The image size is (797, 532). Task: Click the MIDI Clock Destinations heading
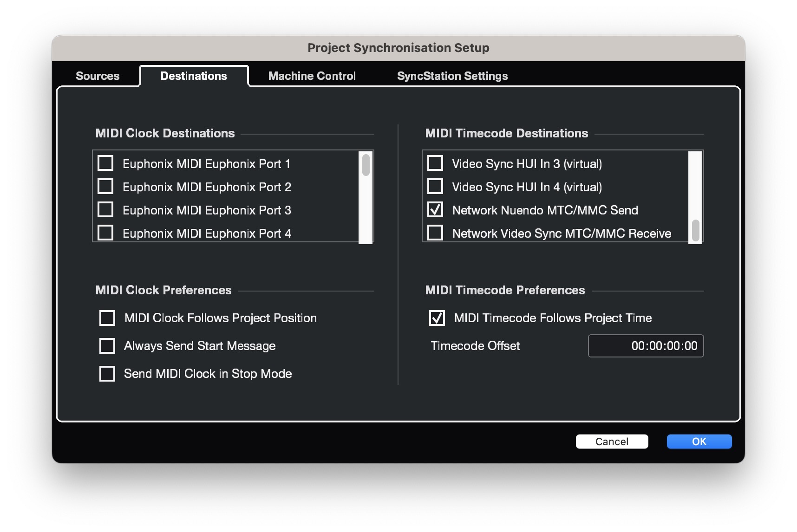[165, 133]
